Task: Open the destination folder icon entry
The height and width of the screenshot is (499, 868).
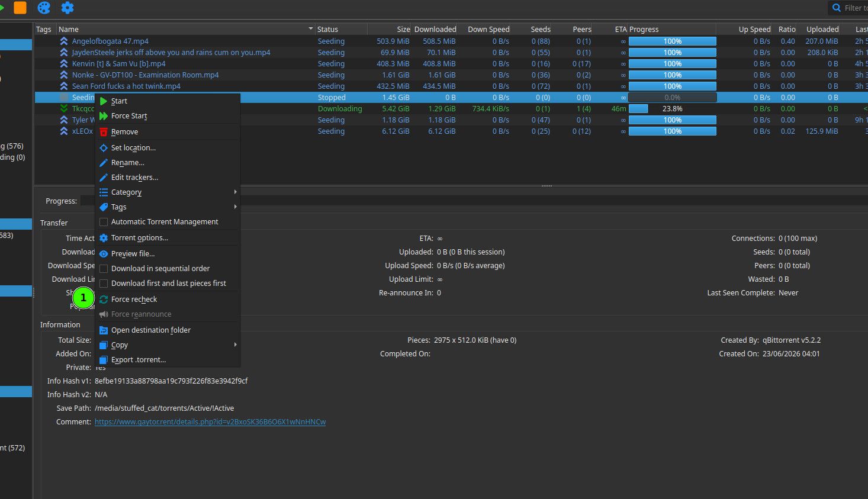Action: coord(104,330)
